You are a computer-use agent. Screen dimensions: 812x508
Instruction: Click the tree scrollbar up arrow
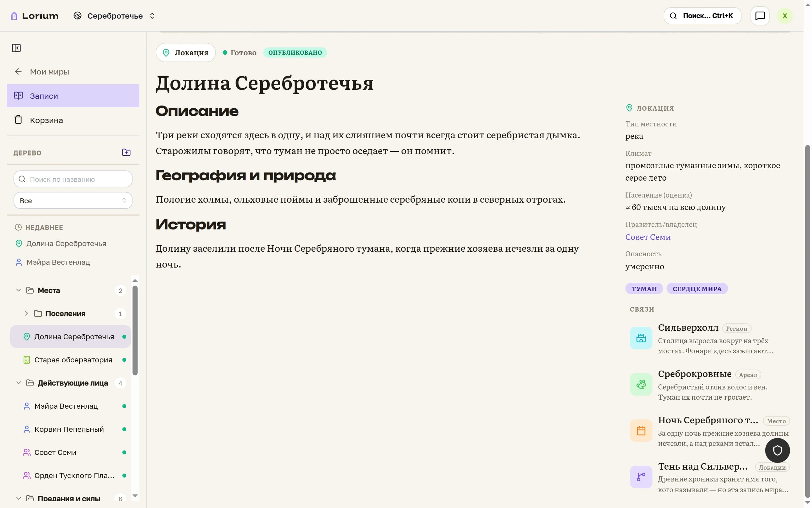pos(135,280)
